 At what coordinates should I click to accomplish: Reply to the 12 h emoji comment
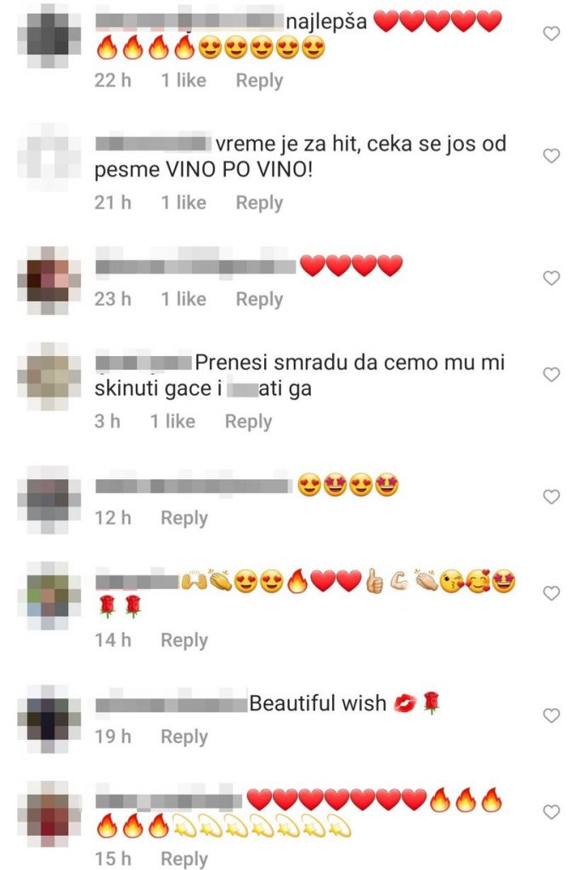[x=184, y=518]
